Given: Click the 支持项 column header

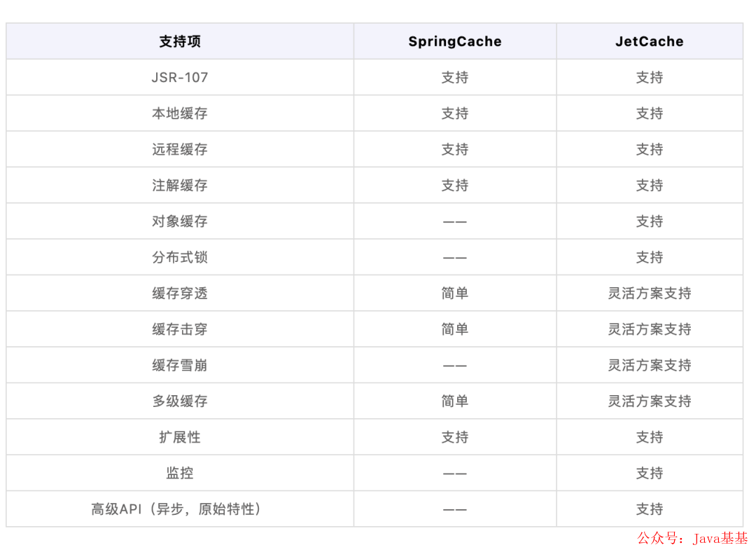Looking at the screenshot, I should coord(180,41).
